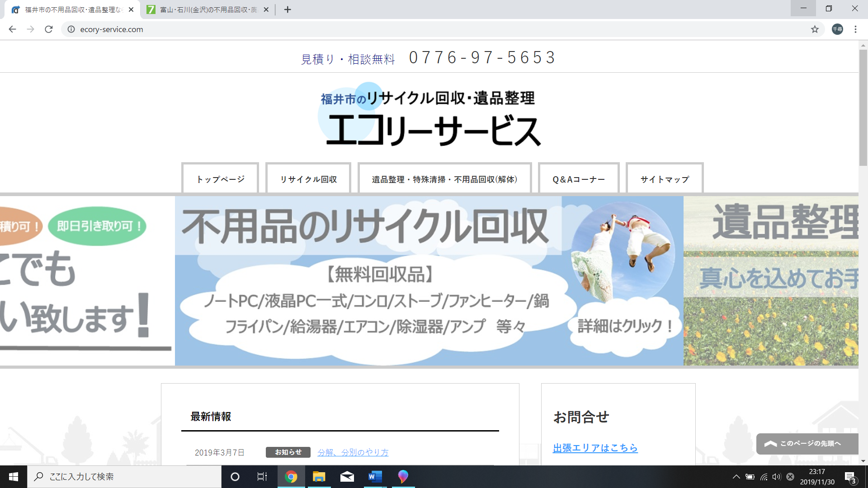Open the サイトマップ menu item
868x488 pixels.
click(x=664, y=179)
